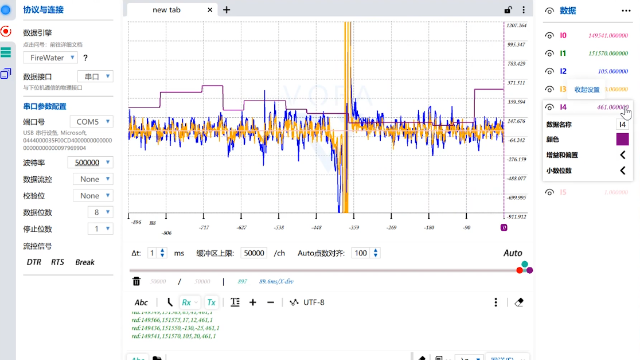
Task: Click the Auto scaling button
Action: [513, 253]
